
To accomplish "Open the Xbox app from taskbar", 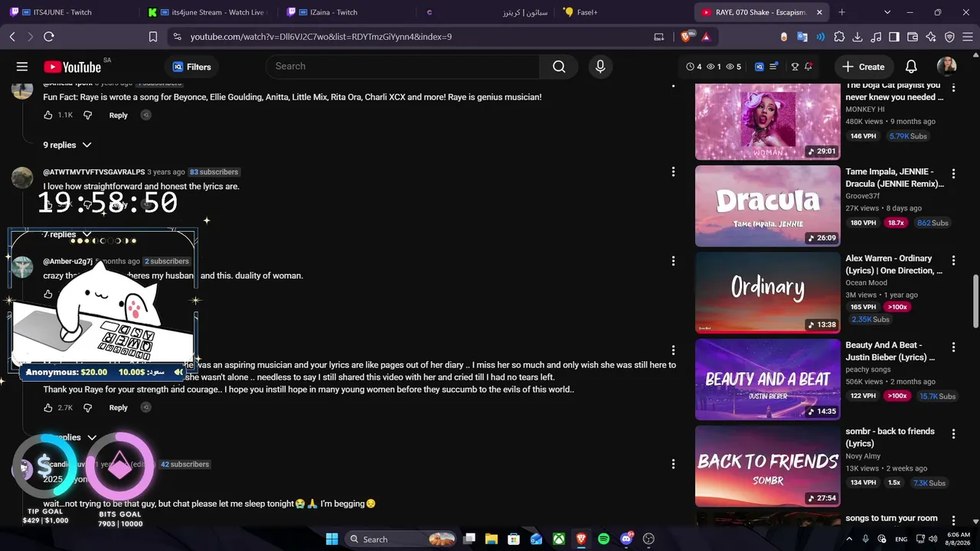I will (559, 539).
